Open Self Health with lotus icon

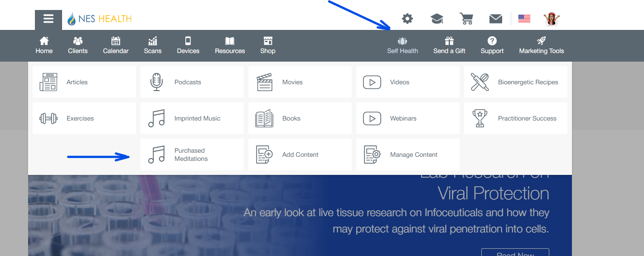click(402, 45)
